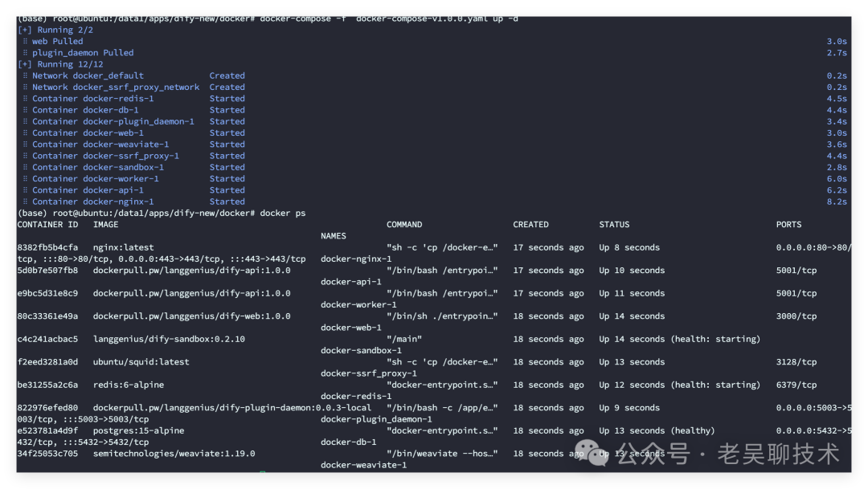Click the 'nginx:latest' image name
Viewport: 868px width, 489px height.
(124, 247)
